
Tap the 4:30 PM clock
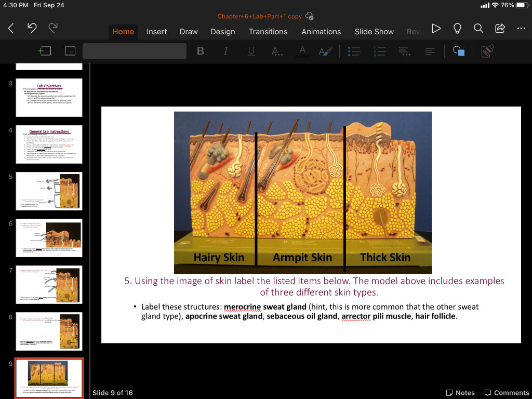pyautogui.click(x=16, y=5)
